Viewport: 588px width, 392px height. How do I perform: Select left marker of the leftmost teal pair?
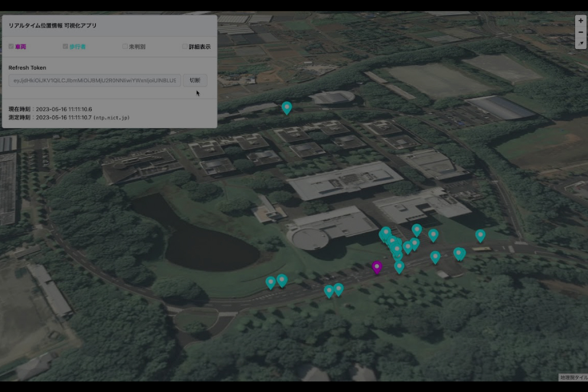[x=271, y=282]
